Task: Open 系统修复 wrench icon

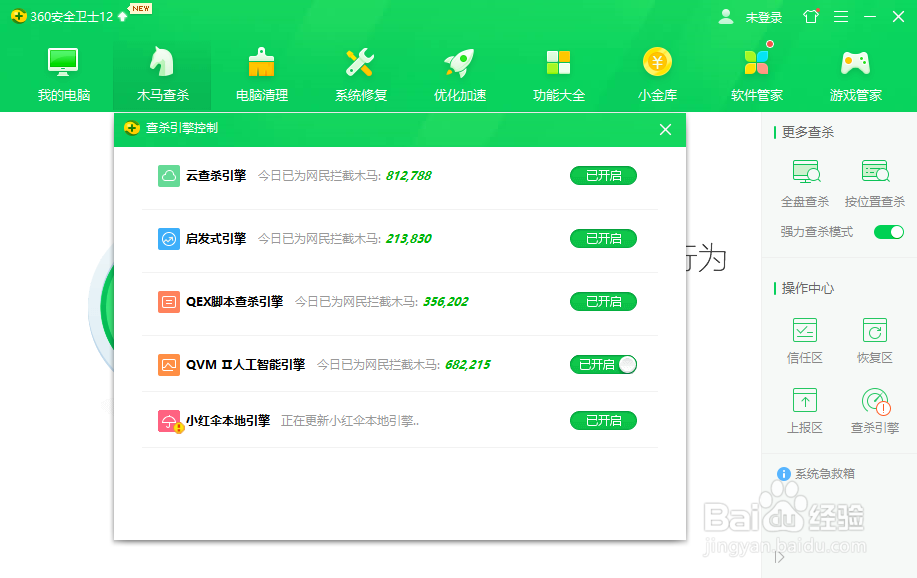Action: pyautogui.click(x=360, y=62)
